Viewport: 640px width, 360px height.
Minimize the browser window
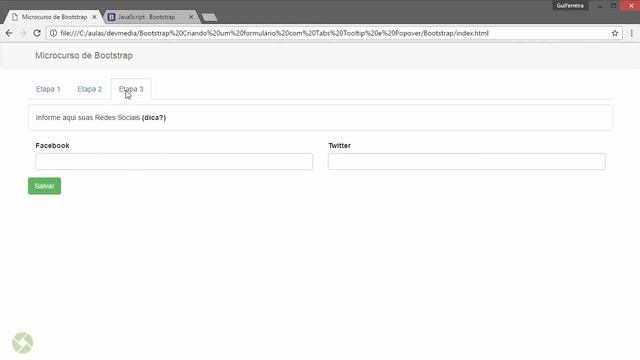[600, 6]
